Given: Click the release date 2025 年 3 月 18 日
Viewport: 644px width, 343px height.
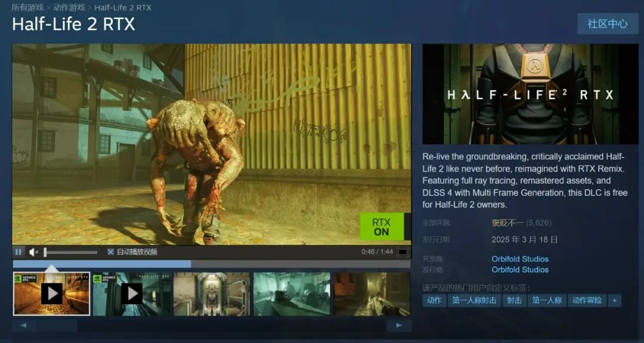Looking at the screenshot, I should tap(525, 239).
